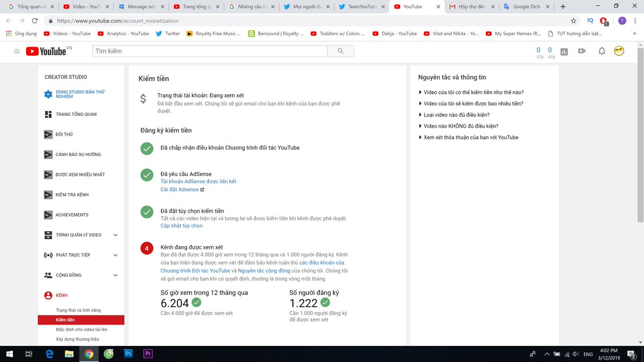This screenshot has height=362, width=644.
Task: Select Kiếm tiền highlighted sidebar item
Action: [81, 320]
